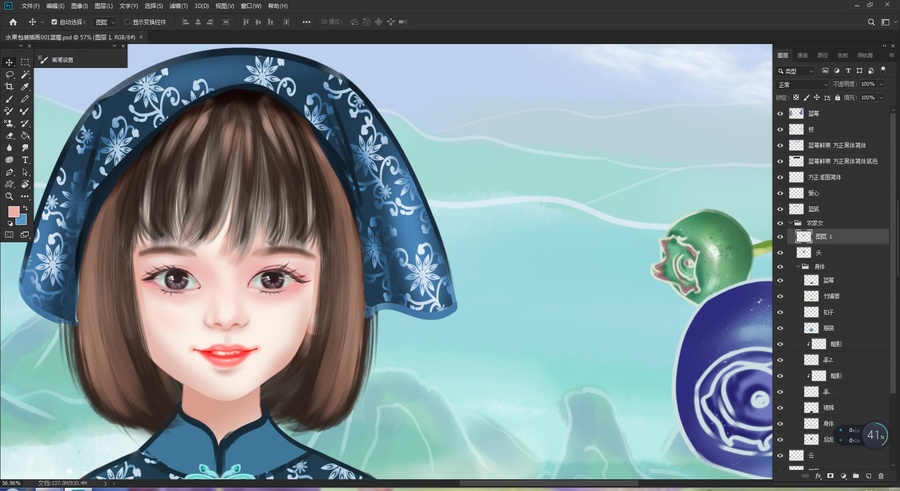Select the Path Selection arrow tool

click(25, 172)
